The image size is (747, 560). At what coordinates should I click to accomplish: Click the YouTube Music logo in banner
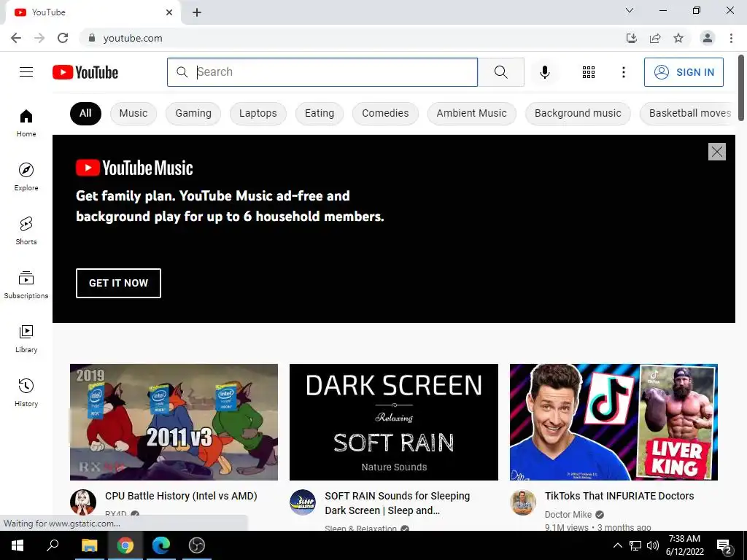134,168
